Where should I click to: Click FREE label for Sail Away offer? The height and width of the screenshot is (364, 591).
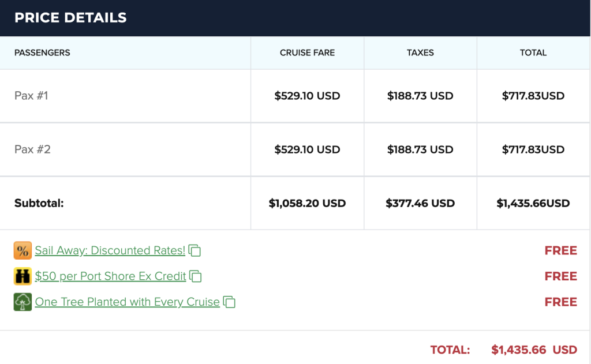[x=561, y=250]
